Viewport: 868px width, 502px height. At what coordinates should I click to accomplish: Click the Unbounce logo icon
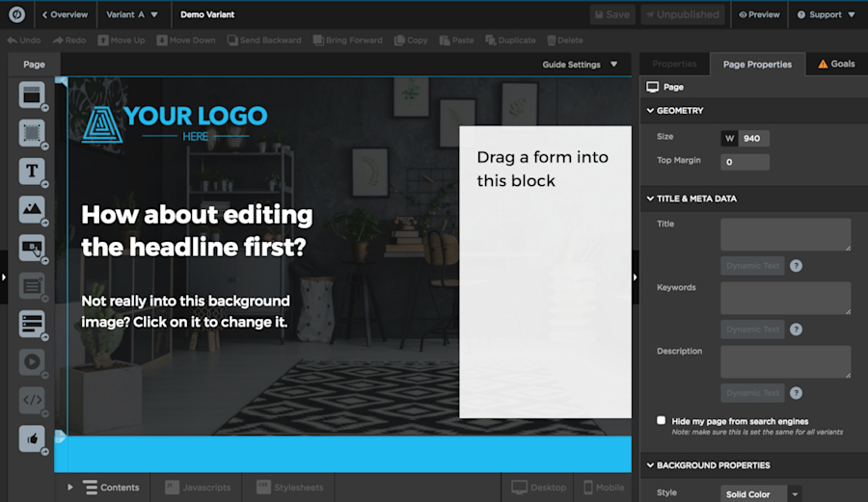[x=16, y=14]
